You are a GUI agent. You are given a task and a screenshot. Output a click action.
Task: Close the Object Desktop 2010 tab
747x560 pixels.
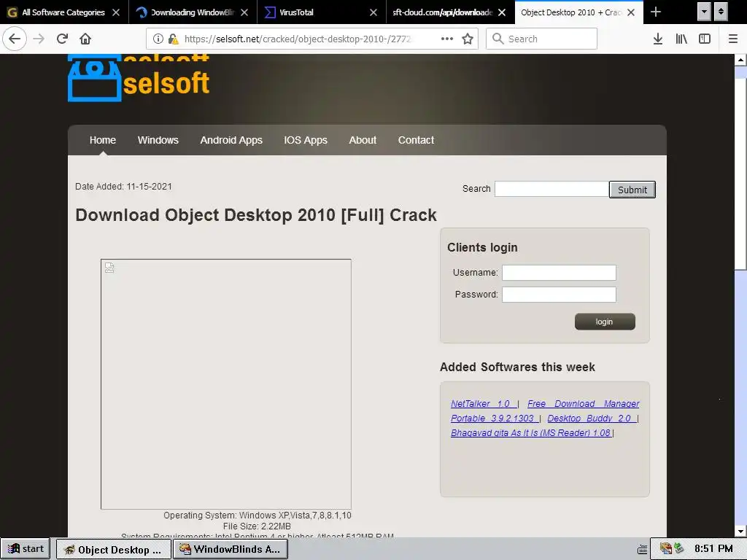(631, 12)
